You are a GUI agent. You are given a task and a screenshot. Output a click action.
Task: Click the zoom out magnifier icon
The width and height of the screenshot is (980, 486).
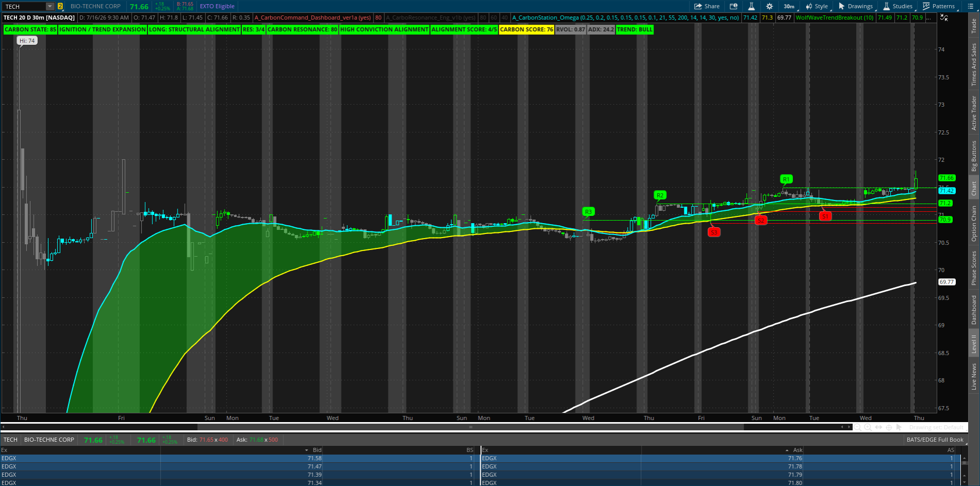[857, 427]
